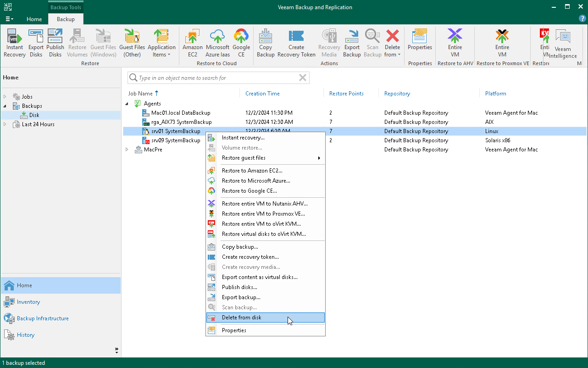Switch to the Home ribbon tab
The width and height of the screenshot is (588, 368).
click(34, 19)
